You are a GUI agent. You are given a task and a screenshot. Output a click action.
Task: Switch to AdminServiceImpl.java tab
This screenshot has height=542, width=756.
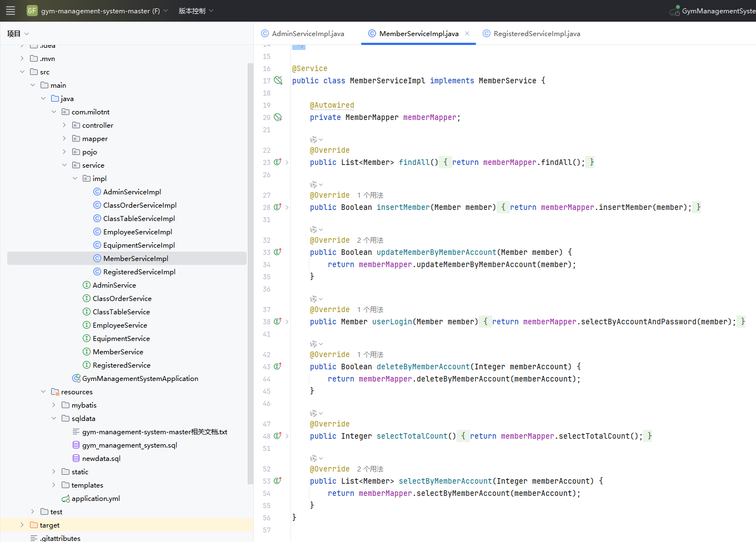tap(303, 33)
